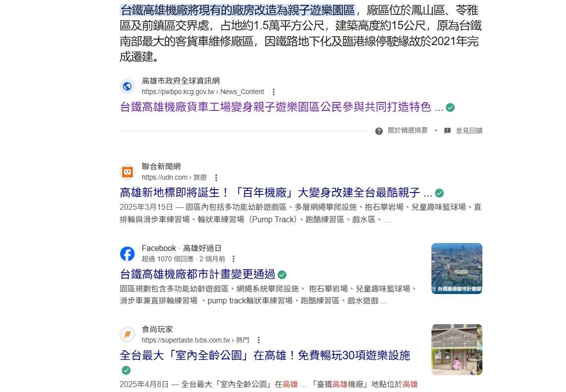Click the Facebook logo icon

pyautogui.click(x=127, y=254)
